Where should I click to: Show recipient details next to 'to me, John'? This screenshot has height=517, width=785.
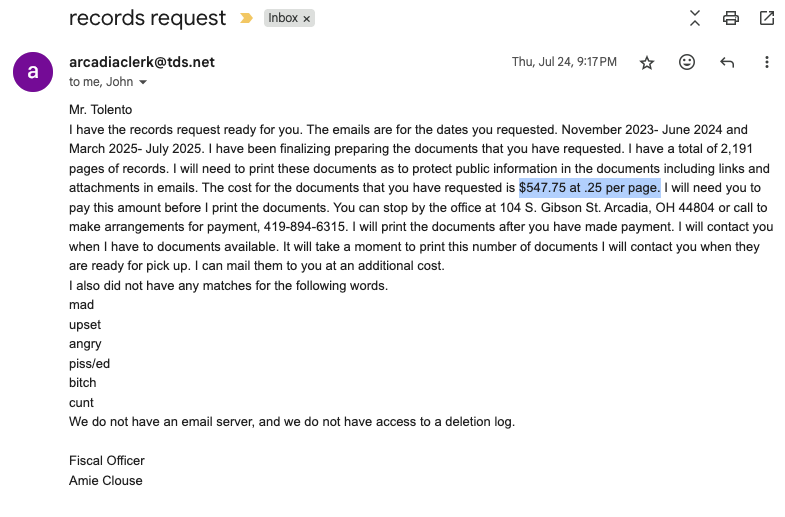143,82
